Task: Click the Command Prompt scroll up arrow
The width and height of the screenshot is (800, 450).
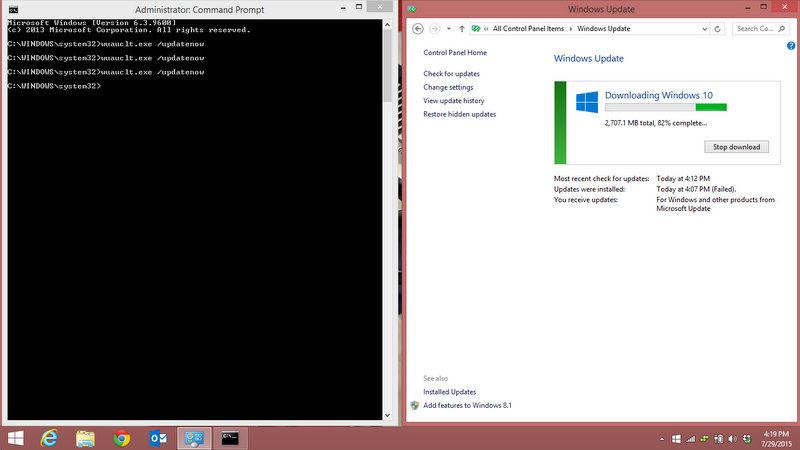Action: (387, 24)
